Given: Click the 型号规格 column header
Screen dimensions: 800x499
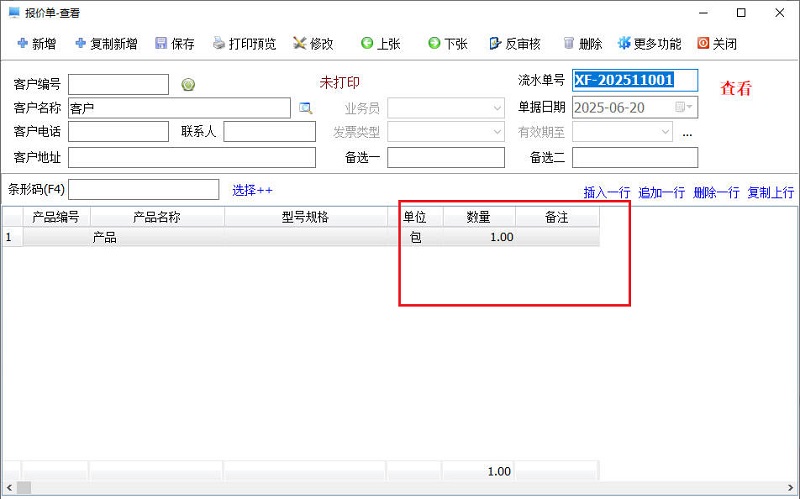Looking at the screenshot, I should pos(306,217).
